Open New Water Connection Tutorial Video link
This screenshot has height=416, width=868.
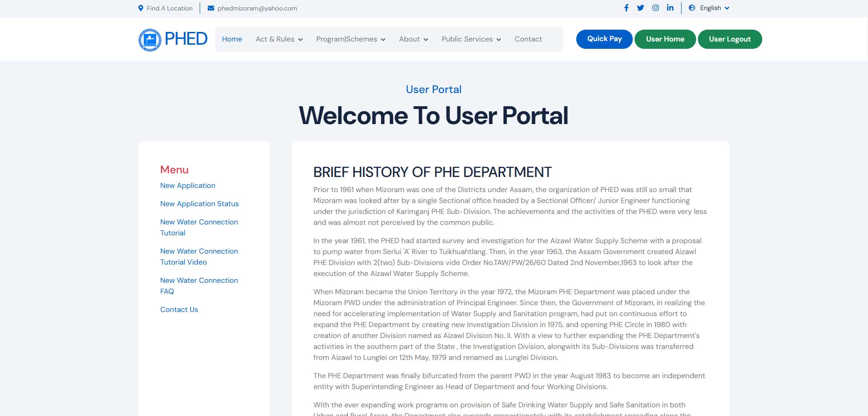(199, 257)
